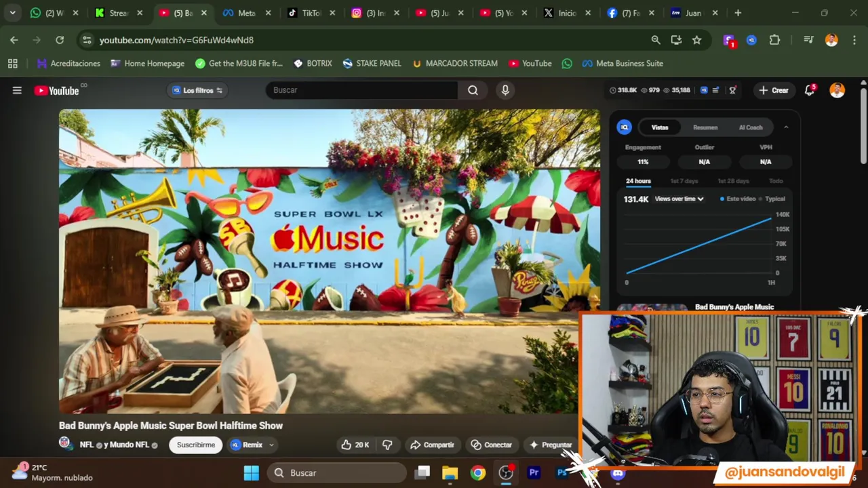Click the YouTube Buscar search field
Viewport: 868px width, 488px height.
[361, 90]
